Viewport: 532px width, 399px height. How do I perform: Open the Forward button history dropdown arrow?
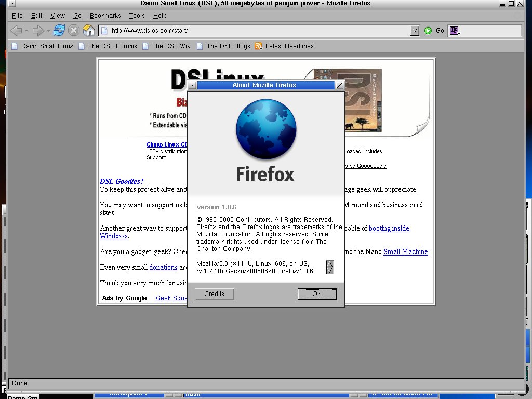[48, 31]
